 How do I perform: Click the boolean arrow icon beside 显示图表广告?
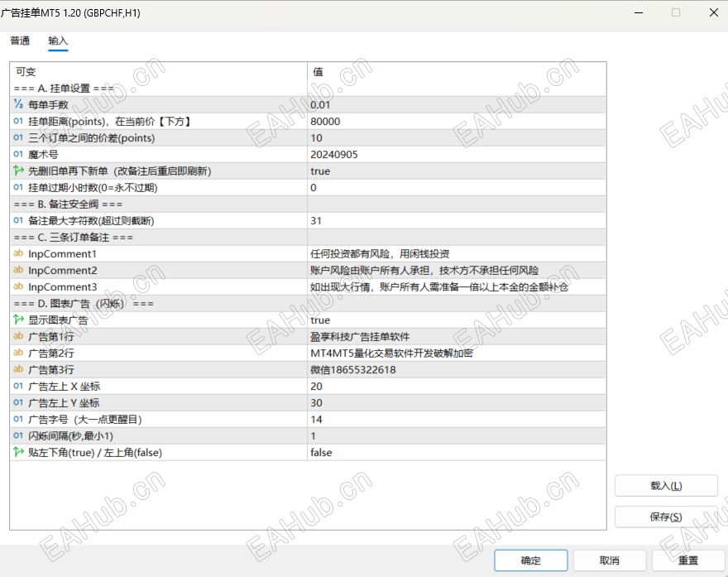click(18, 320)
